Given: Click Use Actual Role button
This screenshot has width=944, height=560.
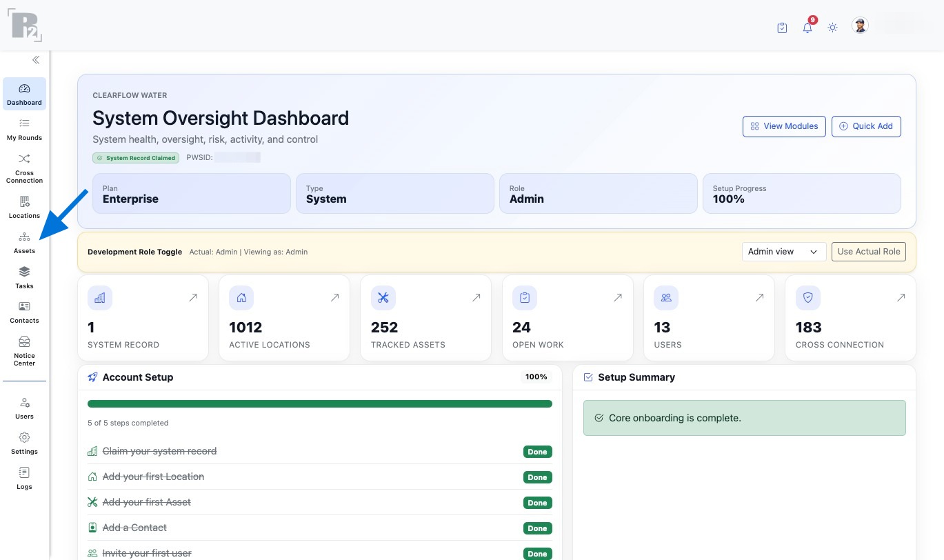Looking at the screenshot, I should coord(869,252).
